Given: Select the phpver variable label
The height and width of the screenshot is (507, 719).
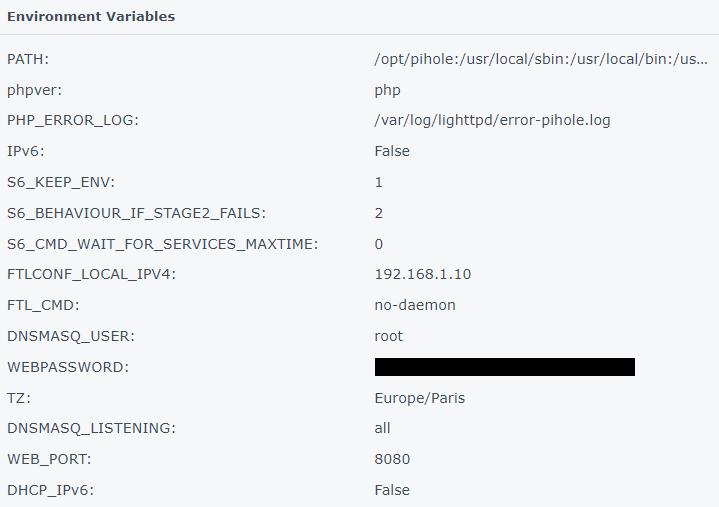Looking at the screenshot, I should coord(34,90).
